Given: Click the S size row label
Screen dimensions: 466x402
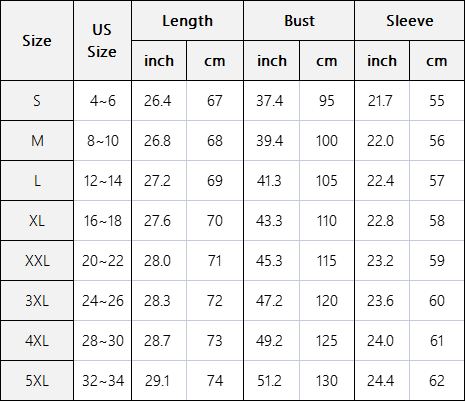Looking at the screenshot, I should pyautogui.click(x=37, y=101).
